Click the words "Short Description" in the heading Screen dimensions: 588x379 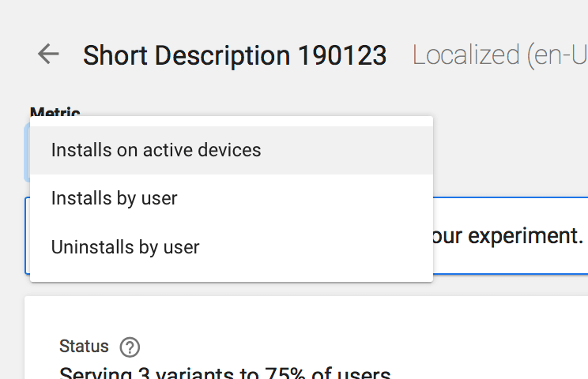187,55
